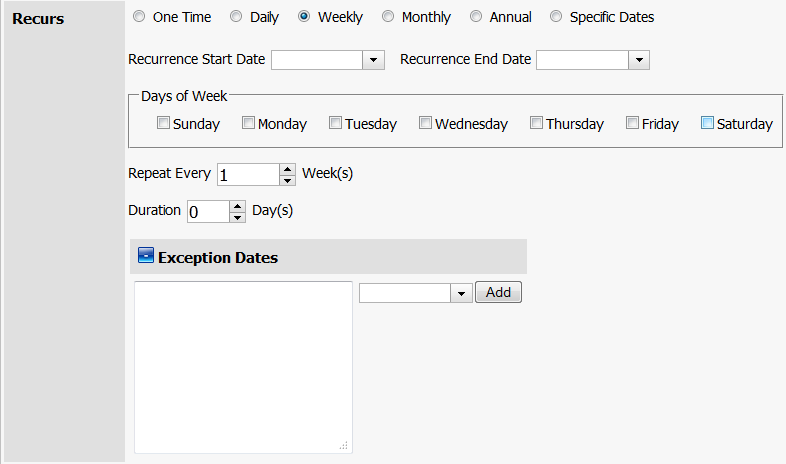The width and height of the screenshot is (786, 464).
Task: Check the Wednesday checkbox
Action: click(426, 123)
